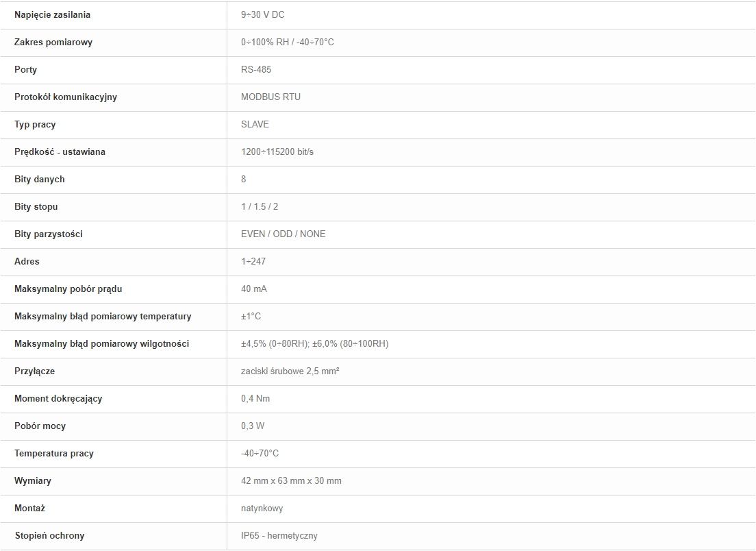Select the 'natynkowy' mounting value
The width and height of the screenshot is (756, 551).
[262, 508]
